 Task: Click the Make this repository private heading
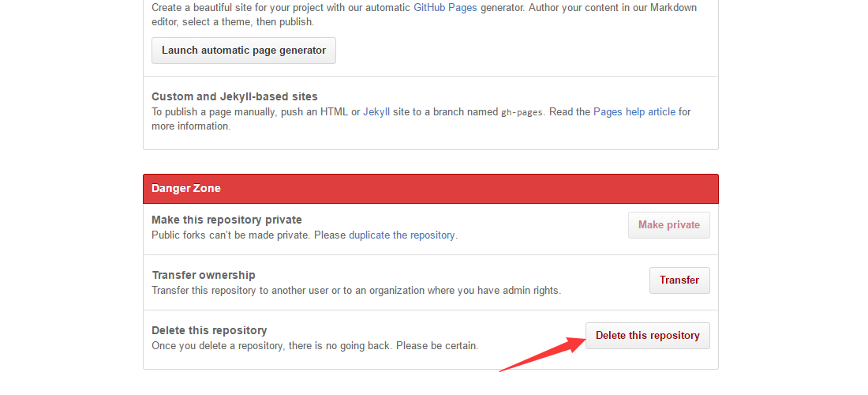click(x=227, y=220)
